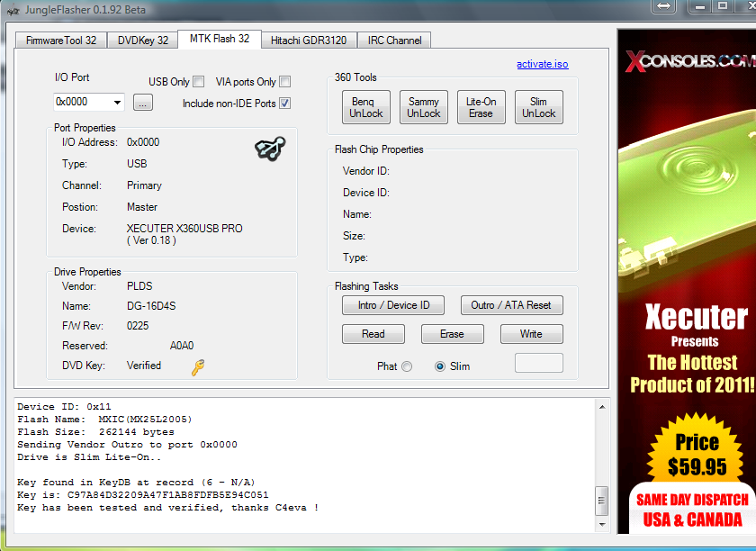This screenshot has height=551, width=756.
Task: Click the 'Key has been tested and verified' line
Action: point(167,508)
